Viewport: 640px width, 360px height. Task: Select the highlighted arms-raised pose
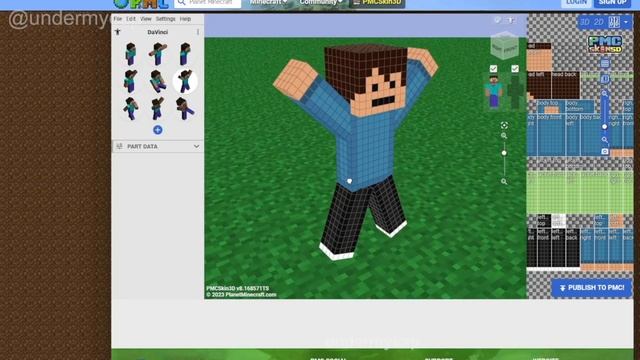[185, 81]
